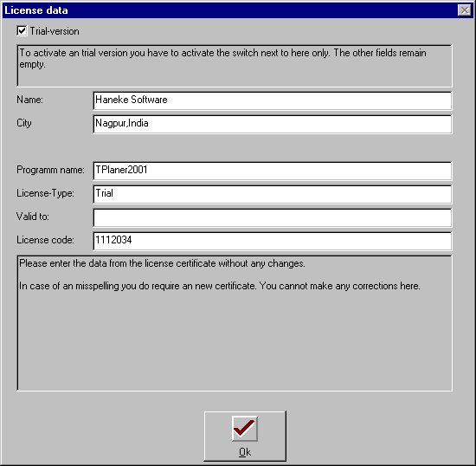Click the "City" label

tap(24, 123)
